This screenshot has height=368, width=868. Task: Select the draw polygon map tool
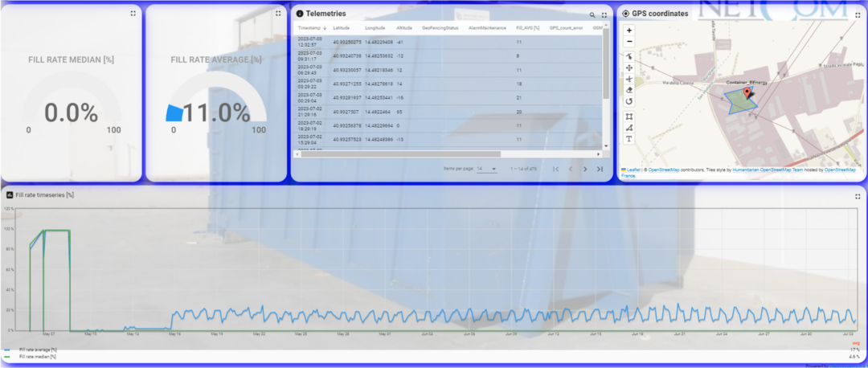tap(628, 127)
